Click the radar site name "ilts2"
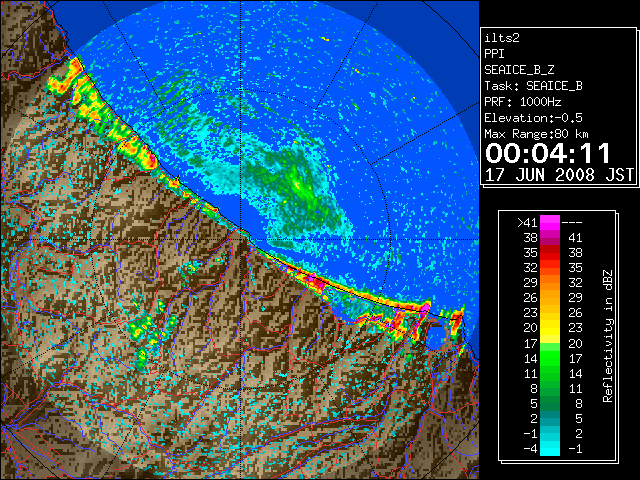Screen dimensions: 640x480 502,38
